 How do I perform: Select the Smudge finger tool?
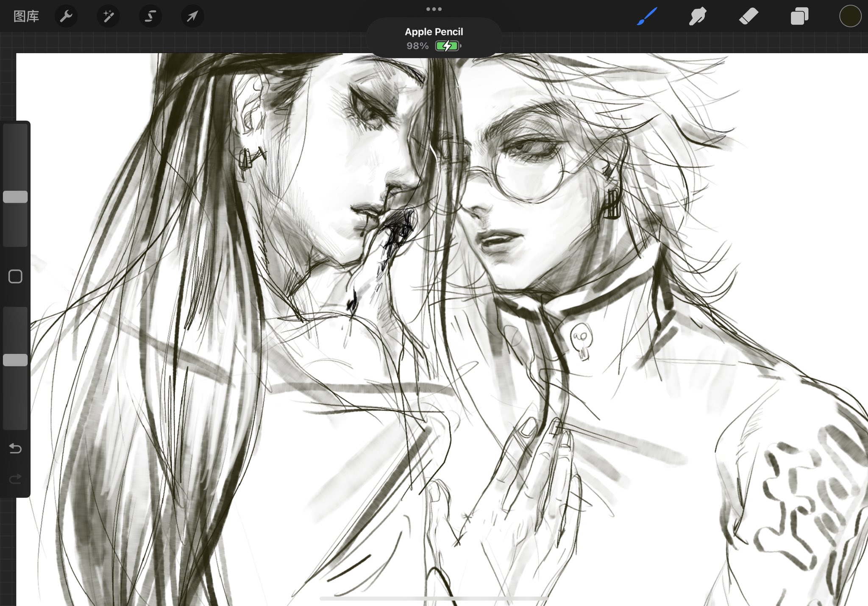tap(698, 17)
